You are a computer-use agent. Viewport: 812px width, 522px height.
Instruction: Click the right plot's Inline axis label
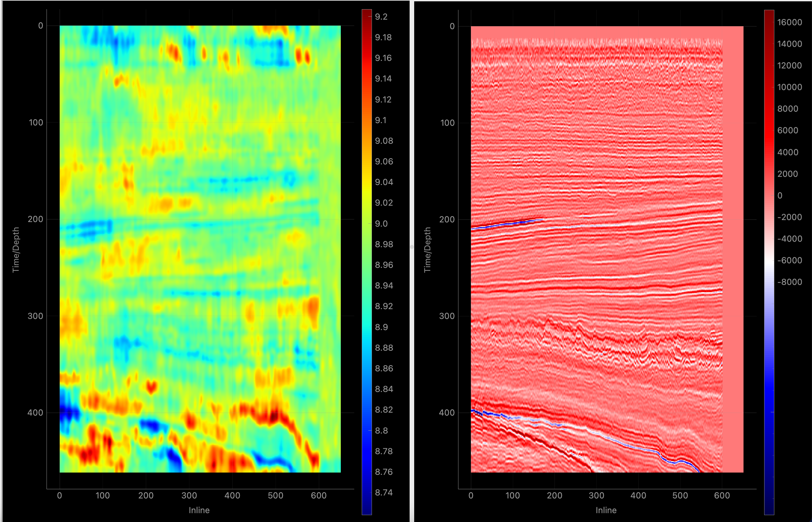click(606, 510)
